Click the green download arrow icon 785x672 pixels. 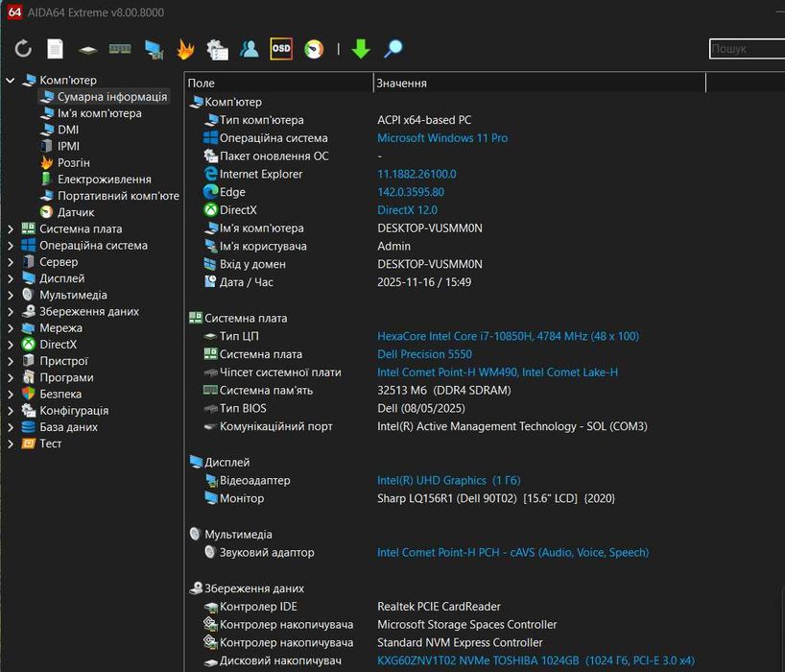coord(361,49)
